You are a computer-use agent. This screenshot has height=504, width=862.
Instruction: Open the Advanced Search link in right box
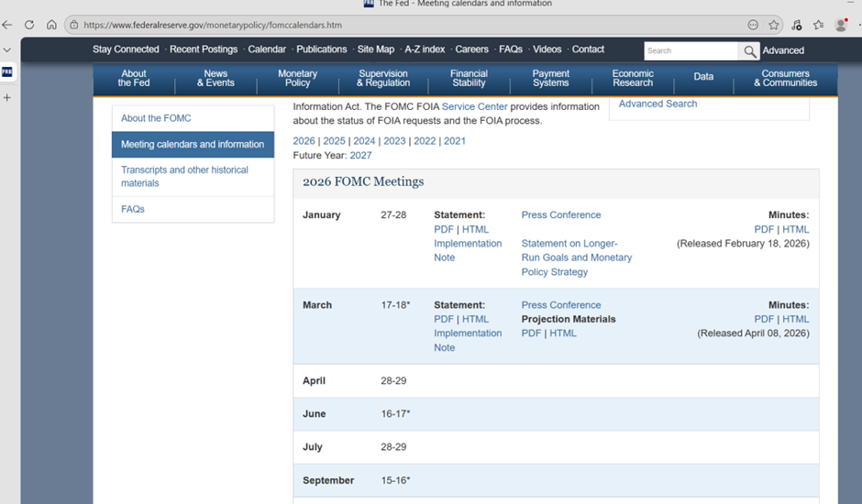[658, 104]
